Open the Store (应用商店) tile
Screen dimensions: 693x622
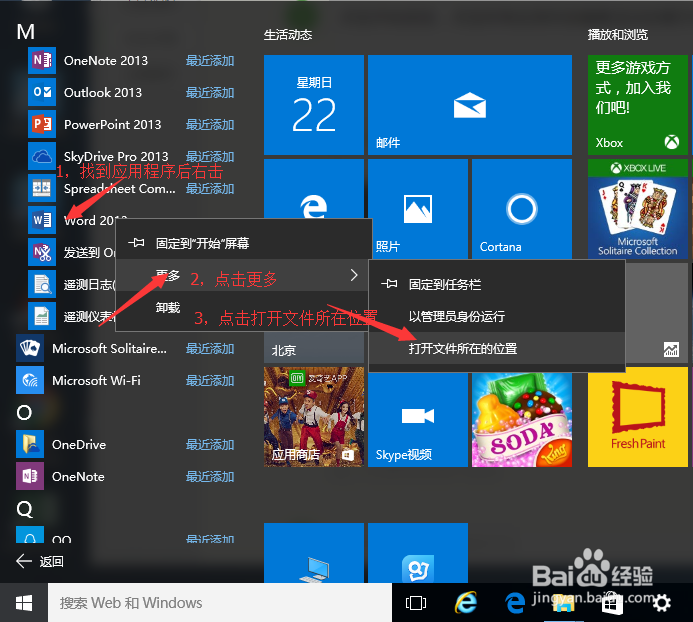coord(314,417)
